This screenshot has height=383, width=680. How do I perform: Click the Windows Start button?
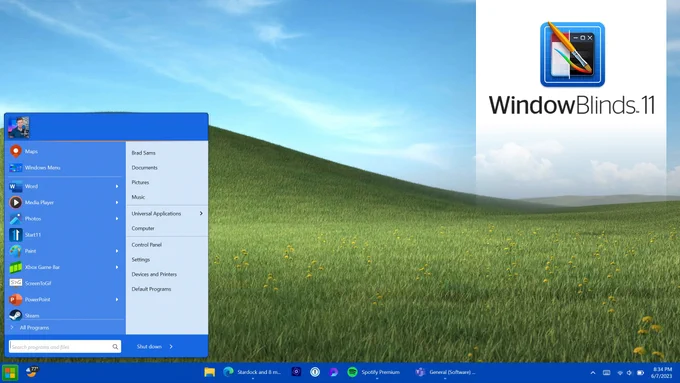point(10,373)
